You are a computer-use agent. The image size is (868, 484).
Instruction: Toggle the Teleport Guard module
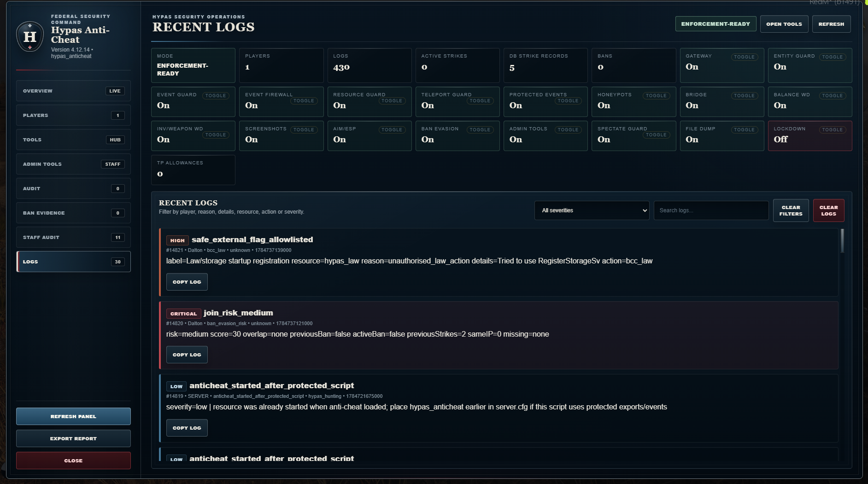[480, 101]
